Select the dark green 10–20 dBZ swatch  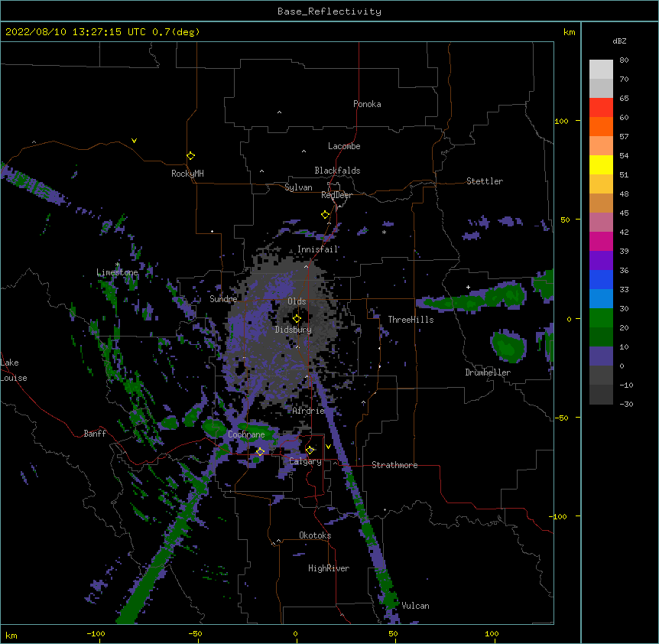point(601,337)
